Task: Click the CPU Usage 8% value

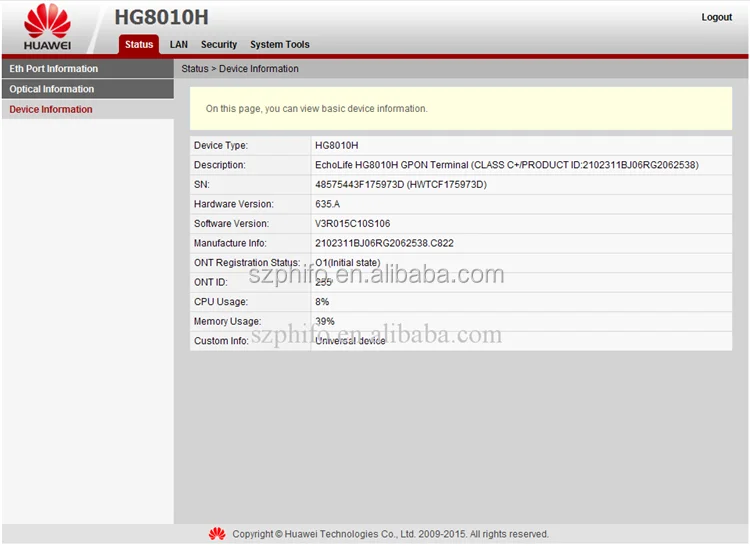Action: click(322, 302)
